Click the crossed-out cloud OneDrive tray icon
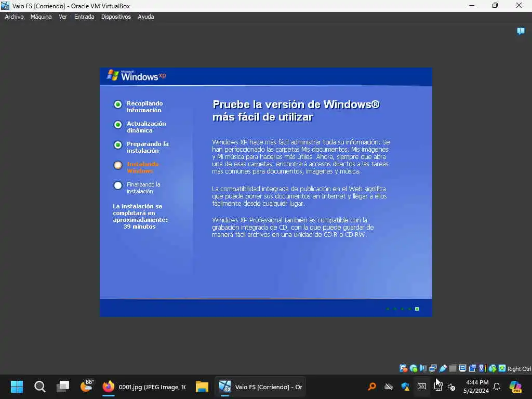Image resolution: width=532 pixels, height=399 pixels. coord(389,387)
